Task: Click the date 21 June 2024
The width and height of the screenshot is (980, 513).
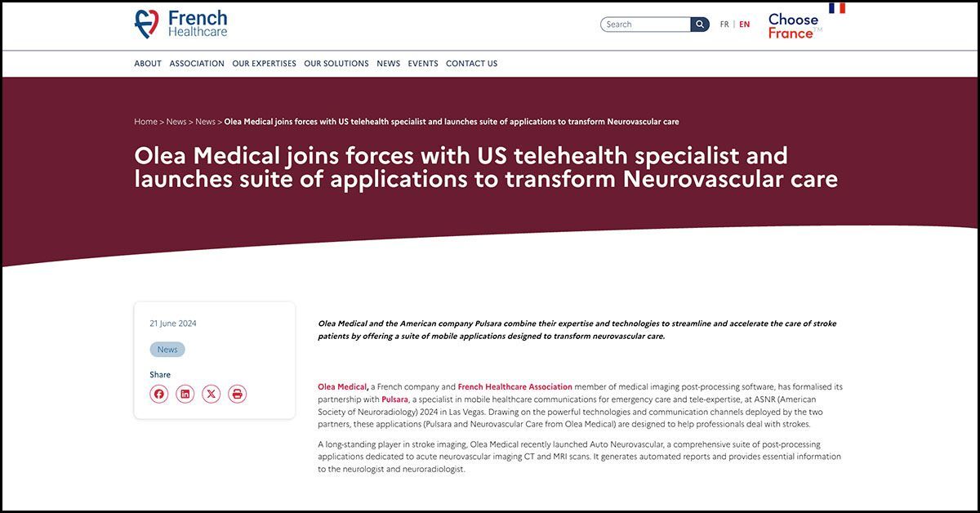Action: click(x=173, y=323)
